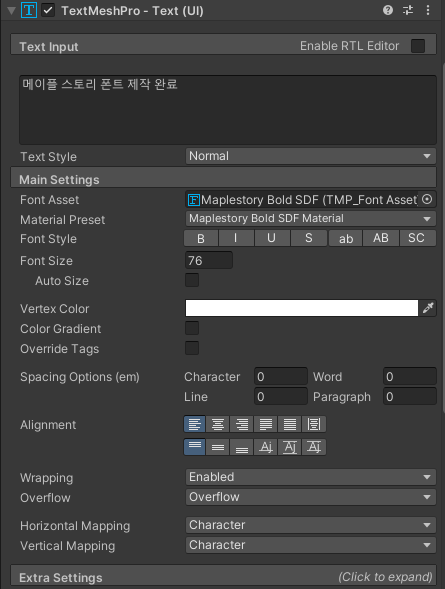Select capline vertical alignment

coord(314,447)
